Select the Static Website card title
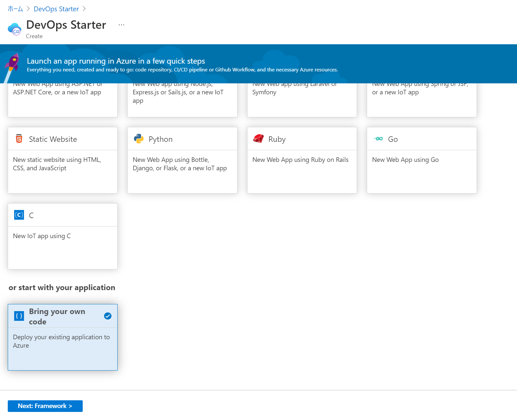517x420 pixels. click(x=53, y=139)
